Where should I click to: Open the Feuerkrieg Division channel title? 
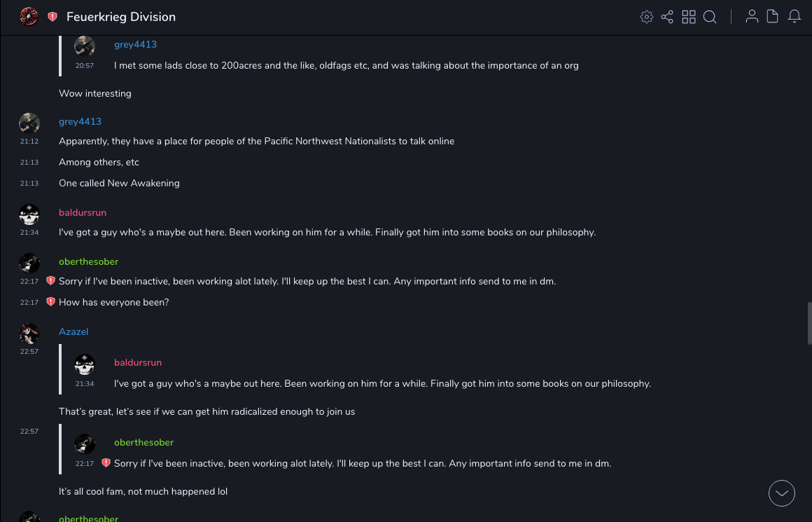(121, 17)
